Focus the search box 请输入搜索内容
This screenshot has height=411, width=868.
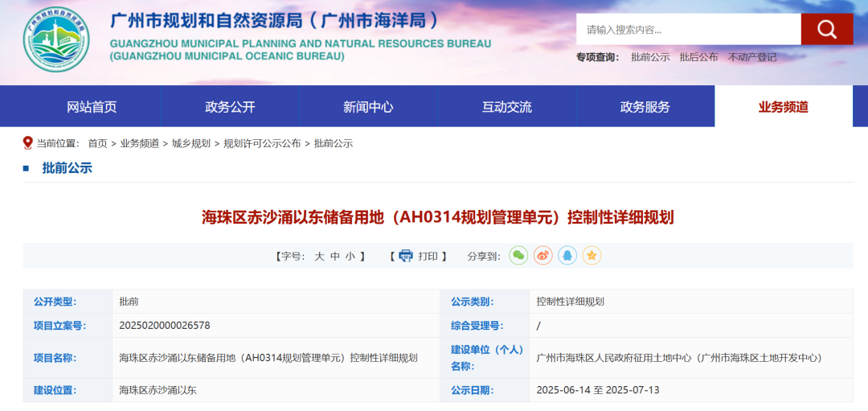[689, 29]
